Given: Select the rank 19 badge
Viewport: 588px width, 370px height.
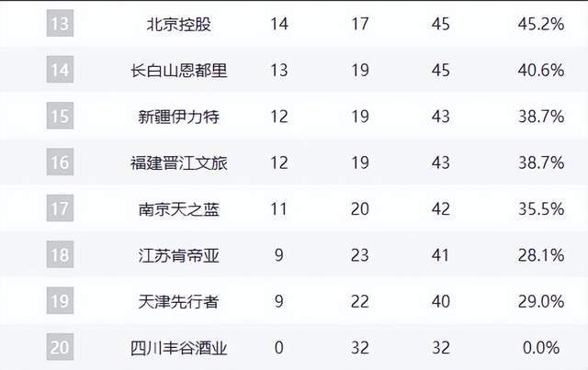Looking at the screenshot, I should click(x=59, y=301).
